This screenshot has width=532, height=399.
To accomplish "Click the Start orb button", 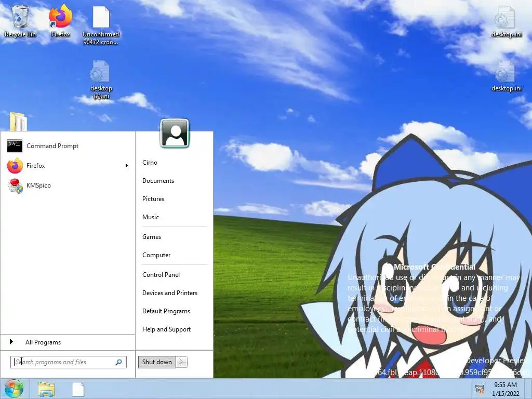I will 14,389.
